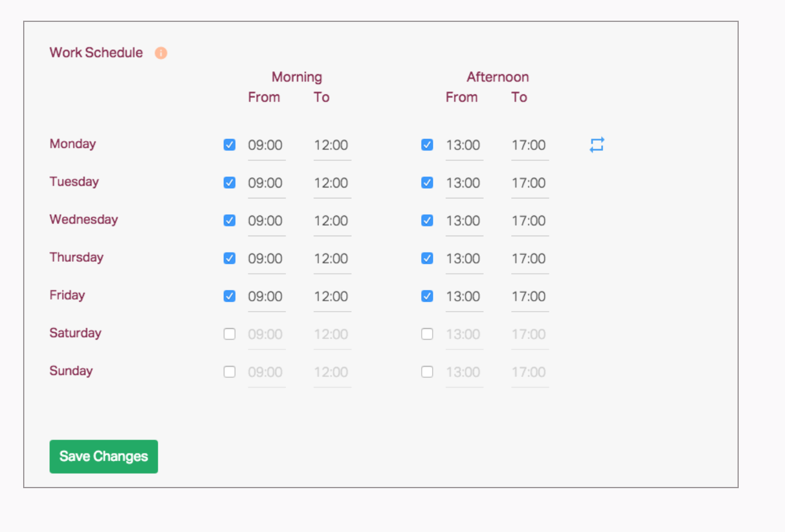Click the Morning column header

click(297, 77)
